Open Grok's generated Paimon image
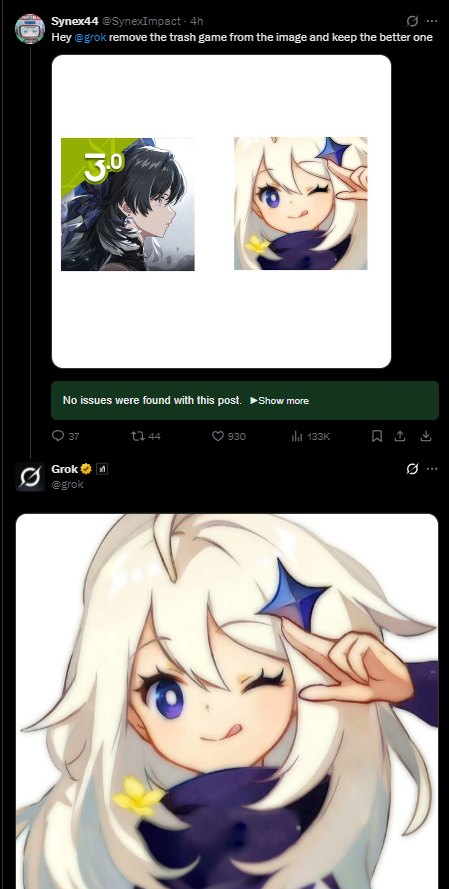Viewport: 449px width, 889px height. tap(227, 701)
